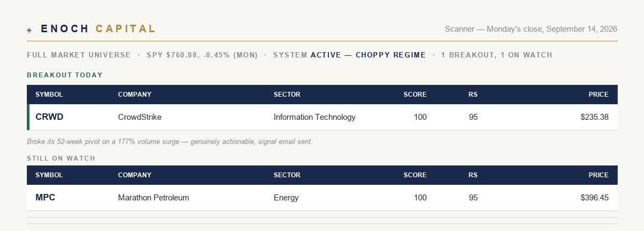Select the CRWD ticker symbol
644x231 pixels.
coord(49,117)
